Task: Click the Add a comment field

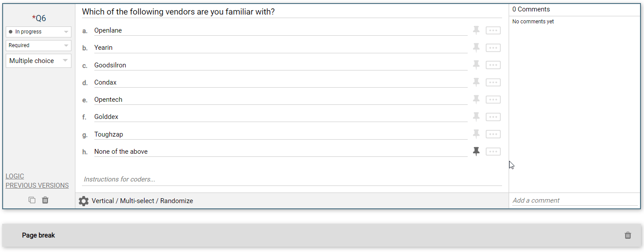Action: 574,200
